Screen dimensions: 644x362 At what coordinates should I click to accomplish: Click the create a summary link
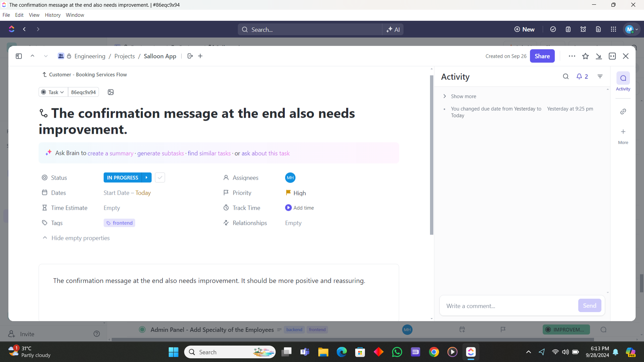tap(110, 154)
